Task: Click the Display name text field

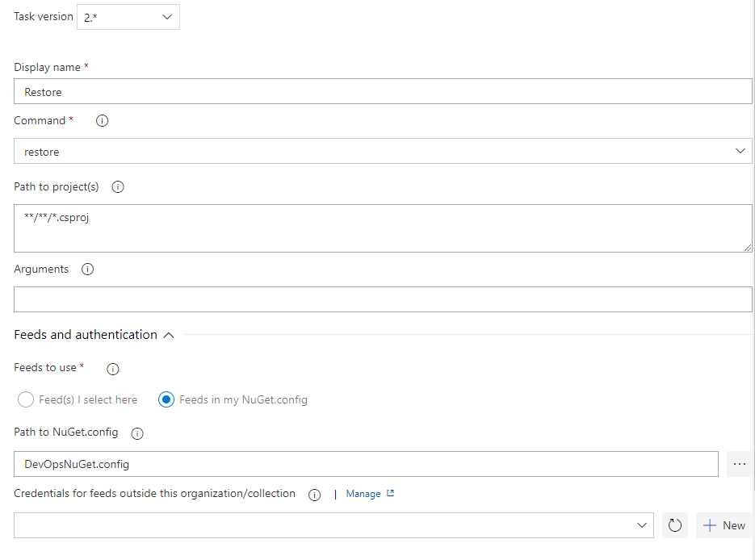Action: tap(383, 91)
